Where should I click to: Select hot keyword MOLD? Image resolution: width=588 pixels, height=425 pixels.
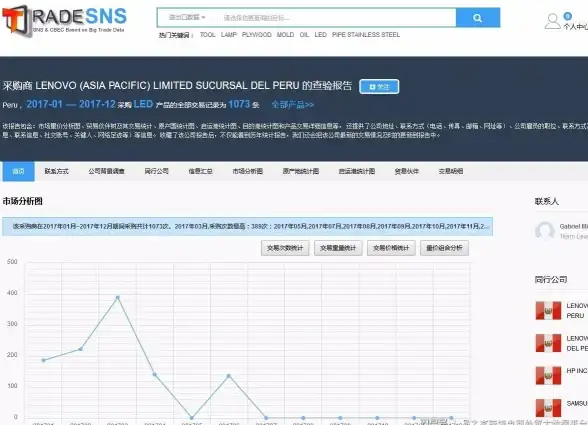[x=285, y=35]
